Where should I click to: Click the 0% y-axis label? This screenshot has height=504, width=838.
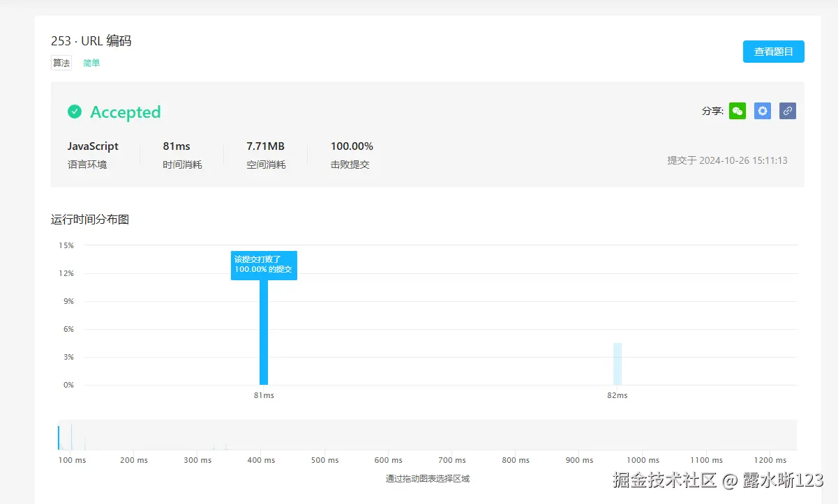pos(68,385)
